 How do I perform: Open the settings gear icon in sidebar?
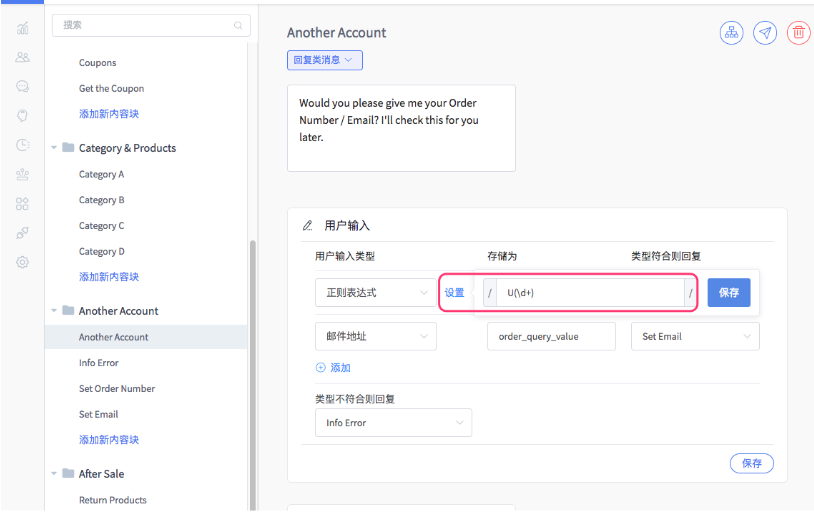tap(22, 262)
